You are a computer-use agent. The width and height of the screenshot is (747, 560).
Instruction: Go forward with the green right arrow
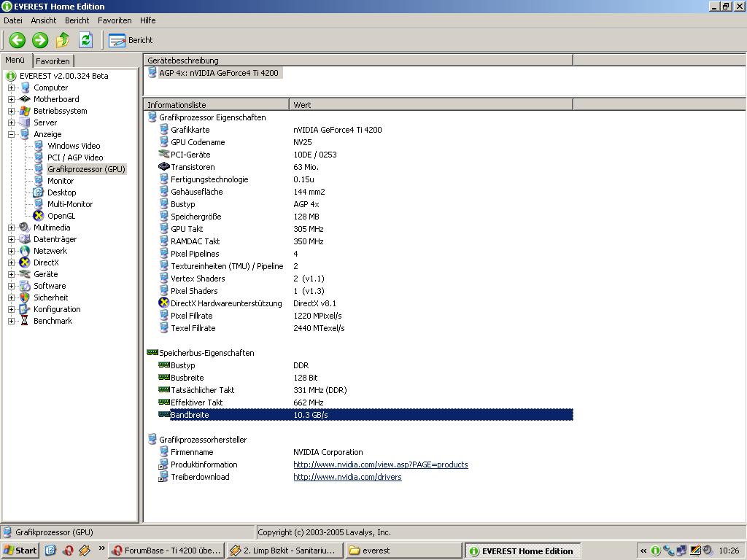(40, 40)
